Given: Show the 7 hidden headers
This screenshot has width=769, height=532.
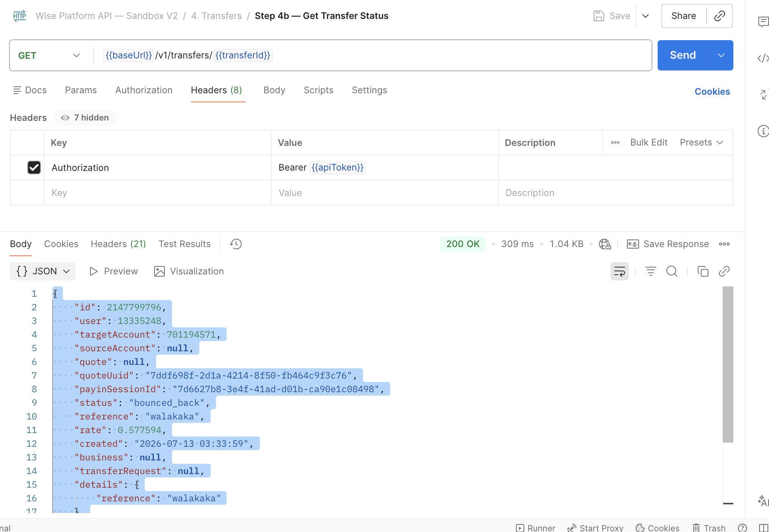Looking at the screenshot, I should (85, 118).
